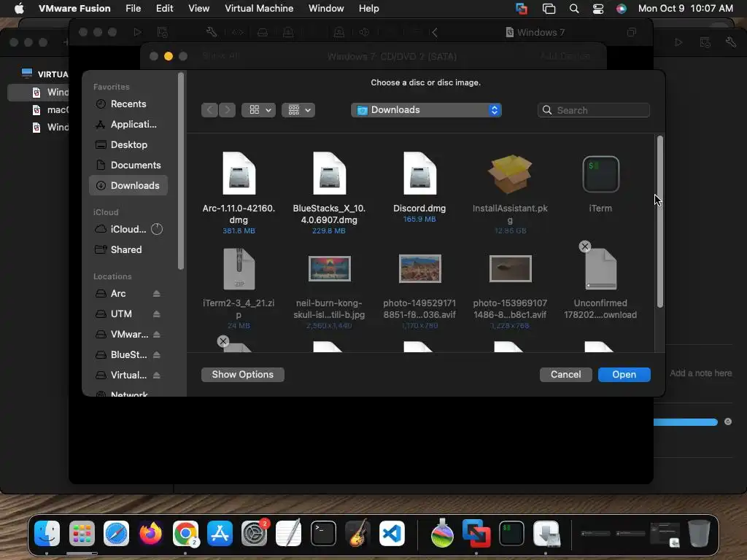Screen dimensions: 747x560
Task: Open Launchpad from the Dock
Action: pos(82,533)
